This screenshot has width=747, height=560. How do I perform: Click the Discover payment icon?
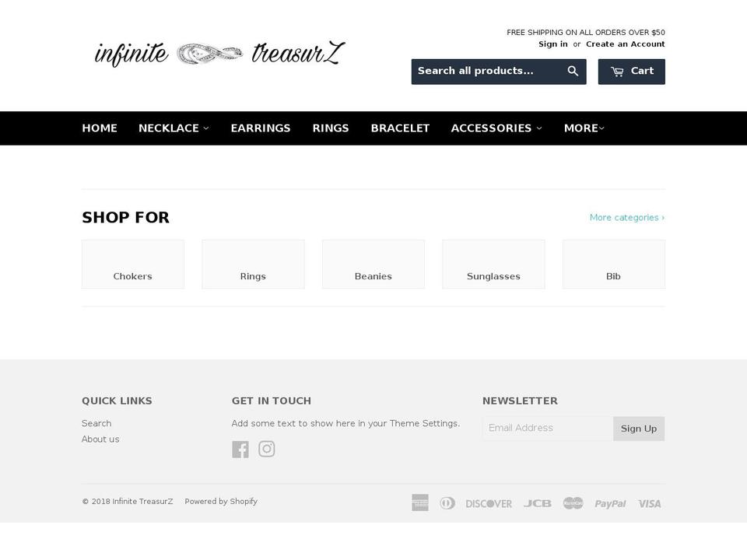[489, 503]
